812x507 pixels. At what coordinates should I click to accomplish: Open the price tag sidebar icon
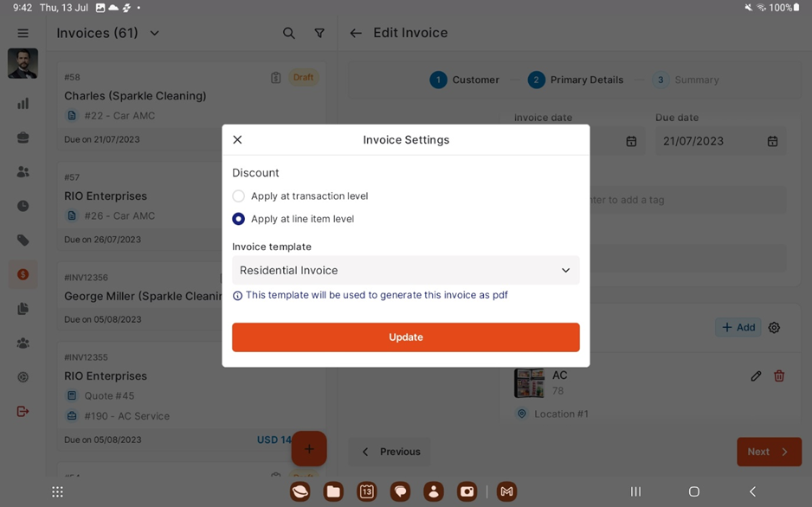[23, 240]
